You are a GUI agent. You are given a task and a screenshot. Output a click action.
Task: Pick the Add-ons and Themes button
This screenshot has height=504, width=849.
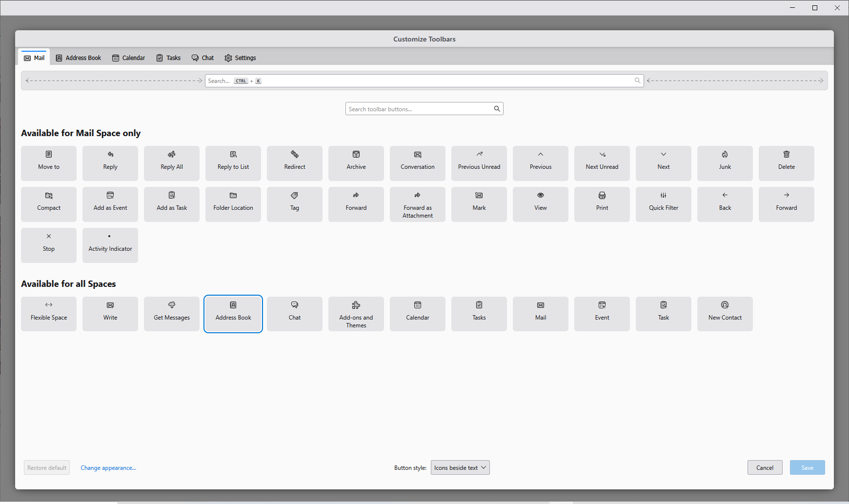[356, 314]
